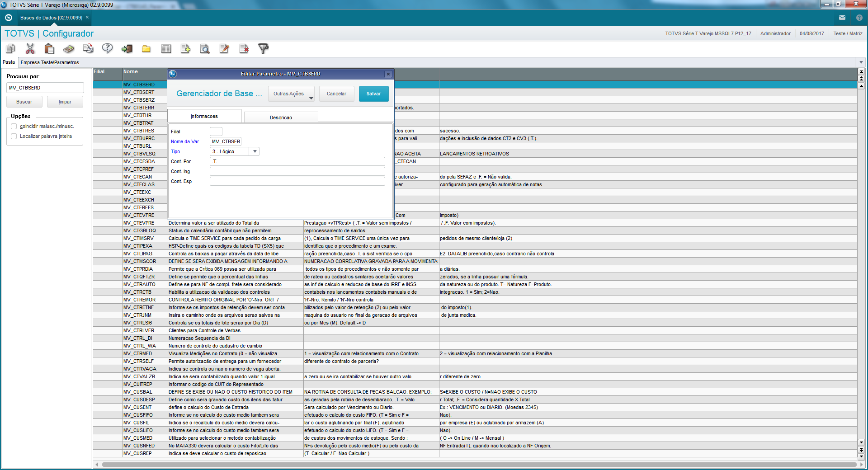This screenshot has width=868, height=470.
Task: Click the TOTVS logo icon in the tab bar
Action: pos(8,18)
